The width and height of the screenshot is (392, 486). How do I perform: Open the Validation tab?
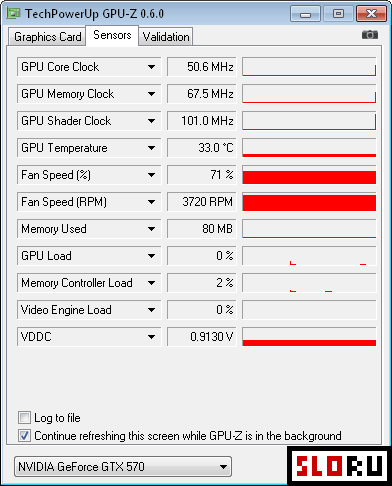point(166,36)
